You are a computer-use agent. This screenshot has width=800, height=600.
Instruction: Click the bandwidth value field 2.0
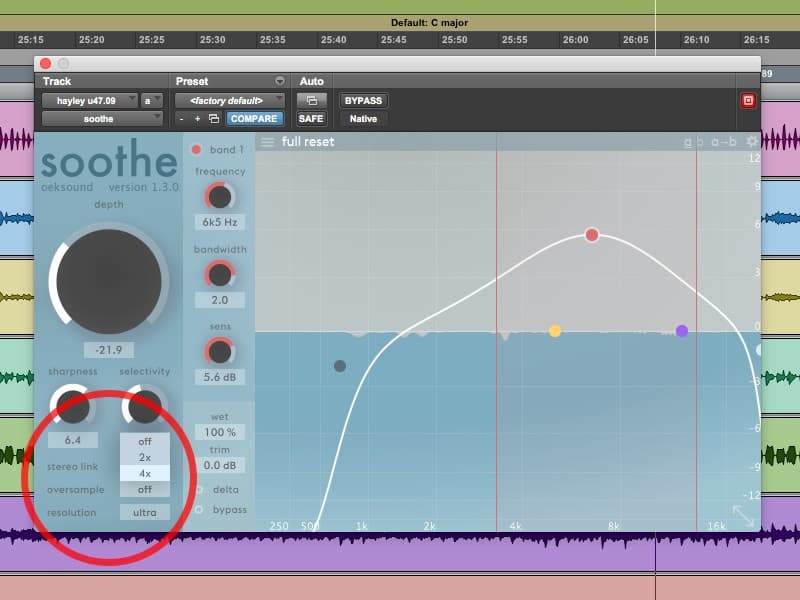(x=220, y=300)
